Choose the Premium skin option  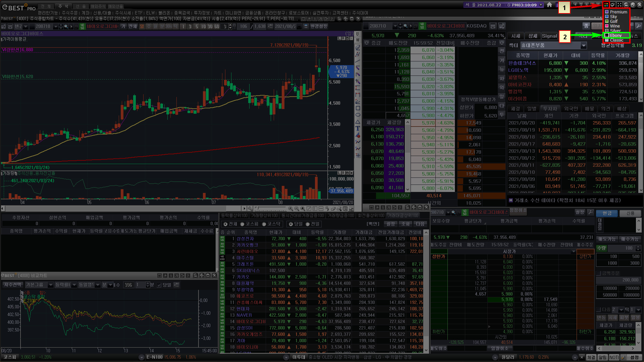click(x=616, y=12)
